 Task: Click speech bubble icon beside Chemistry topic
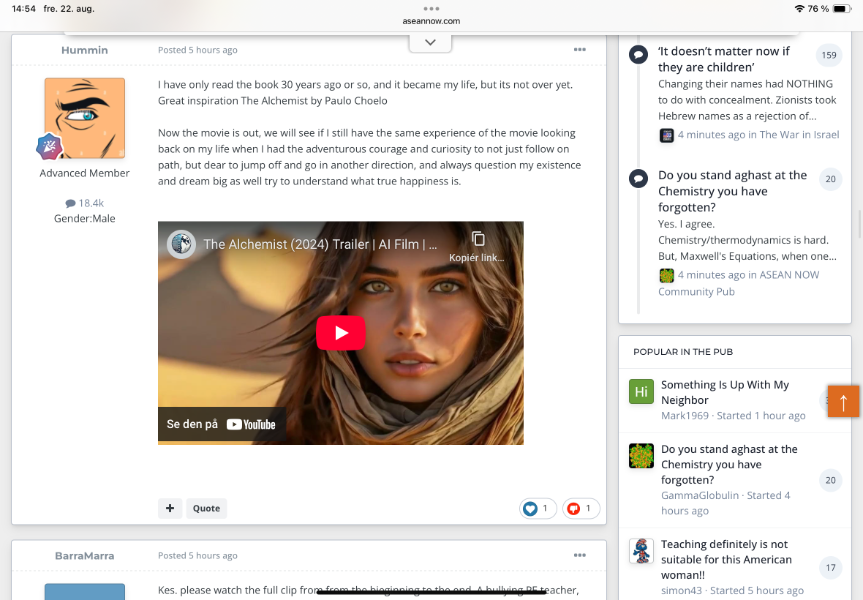(638, 178)
